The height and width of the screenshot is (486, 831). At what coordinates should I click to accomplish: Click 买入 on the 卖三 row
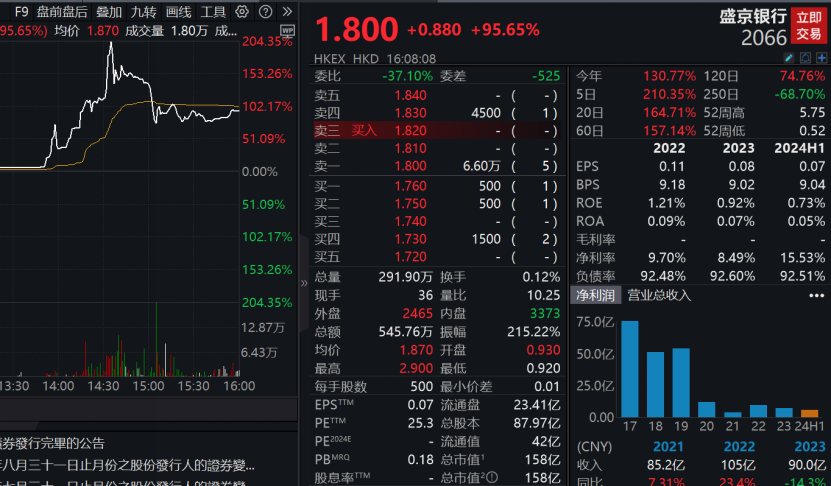coord(364,130)
